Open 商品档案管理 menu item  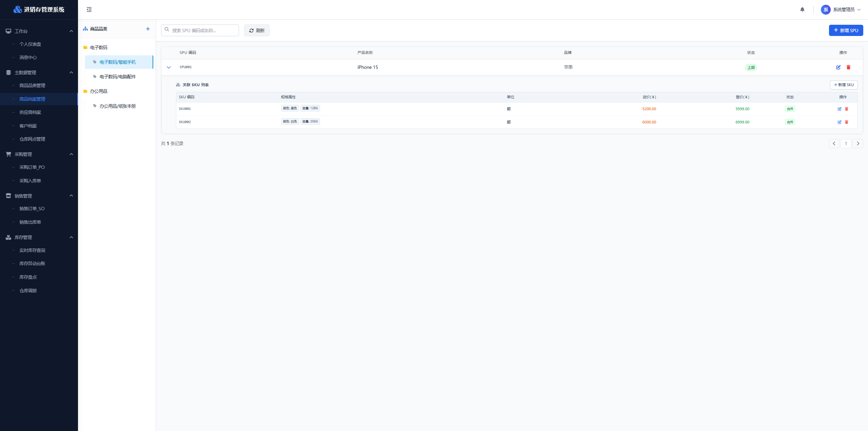(x=39, y=99)
